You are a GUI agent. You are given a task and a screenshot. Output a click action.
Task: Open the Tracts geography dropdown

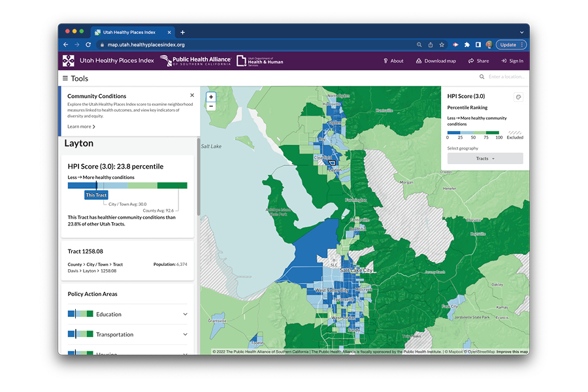pyautogui.click(x=485, y=157)
